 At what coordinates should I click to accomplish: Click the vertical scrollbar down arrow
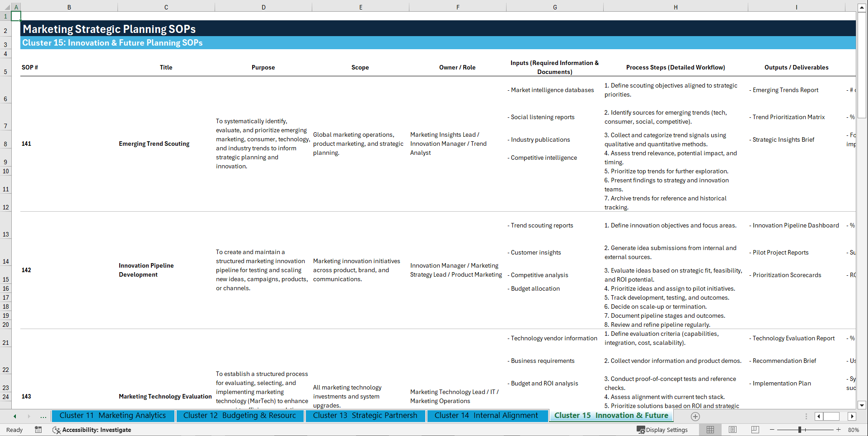[x=862, y=405]
